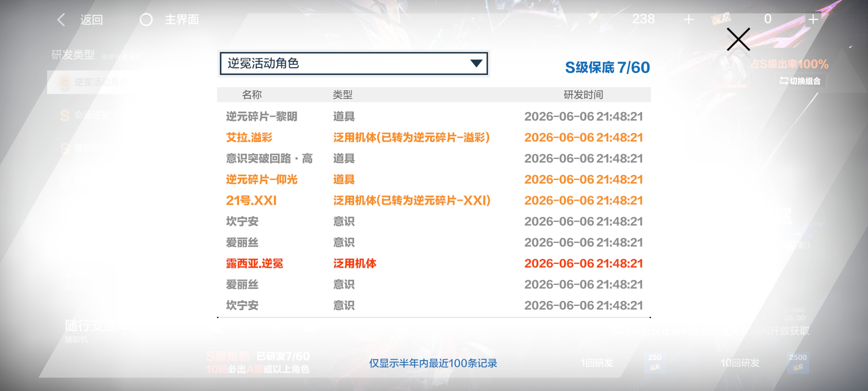Select the 艾拉.溢彩 record name

coord(249,138)
